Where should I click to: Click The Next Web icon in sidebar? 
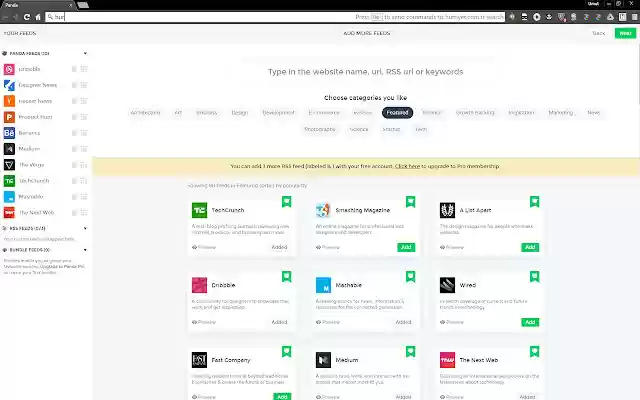pyautogui.click(x=9, y=212)
